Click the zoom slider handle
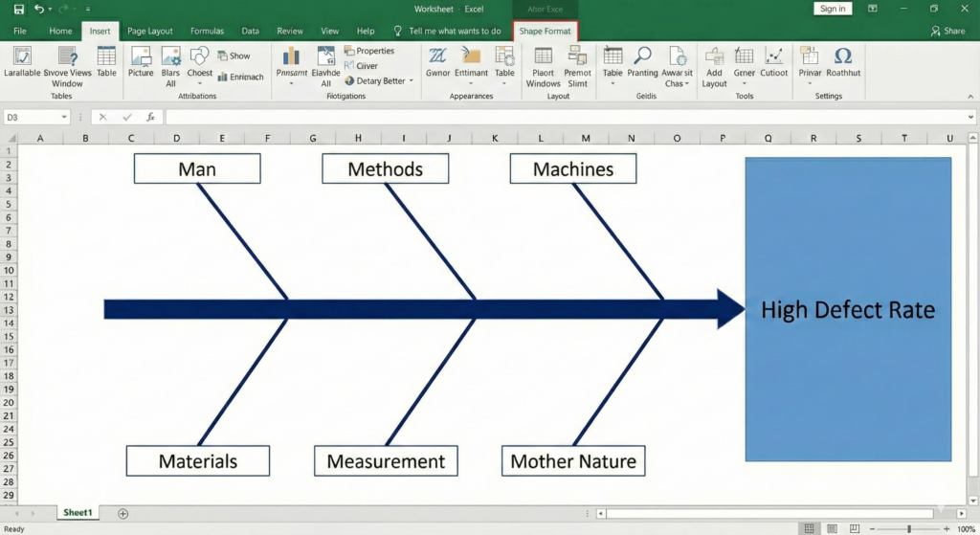The width and height of the screenshot is (980, 535). (x=909, y=528)
